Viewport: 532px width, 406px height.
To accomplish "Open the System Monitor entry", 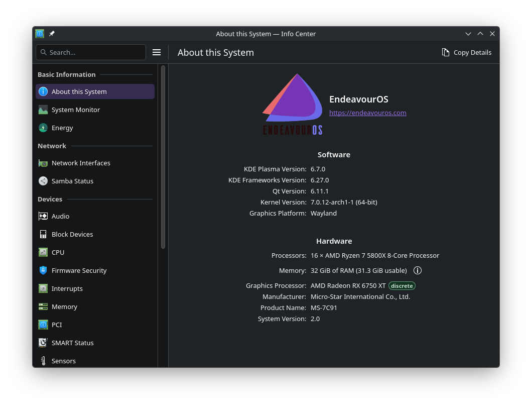I will coord(95,110).
